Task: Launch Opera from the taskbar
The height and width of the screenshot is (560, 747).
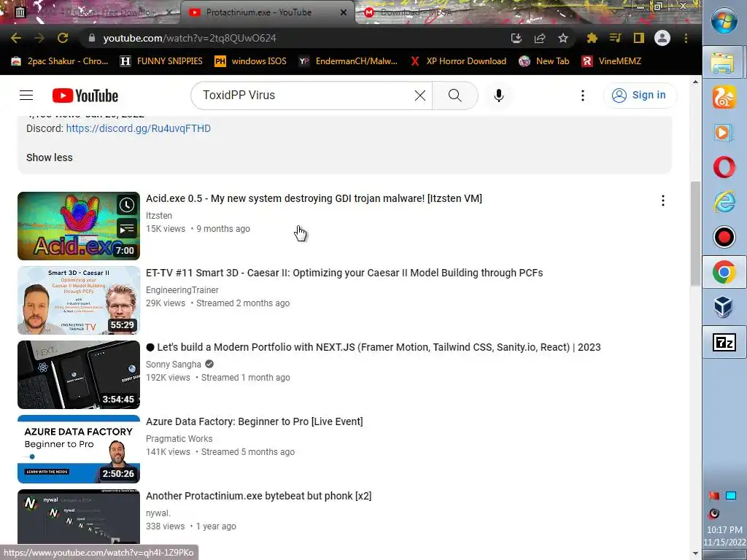Action: click(x=724, y=167)
